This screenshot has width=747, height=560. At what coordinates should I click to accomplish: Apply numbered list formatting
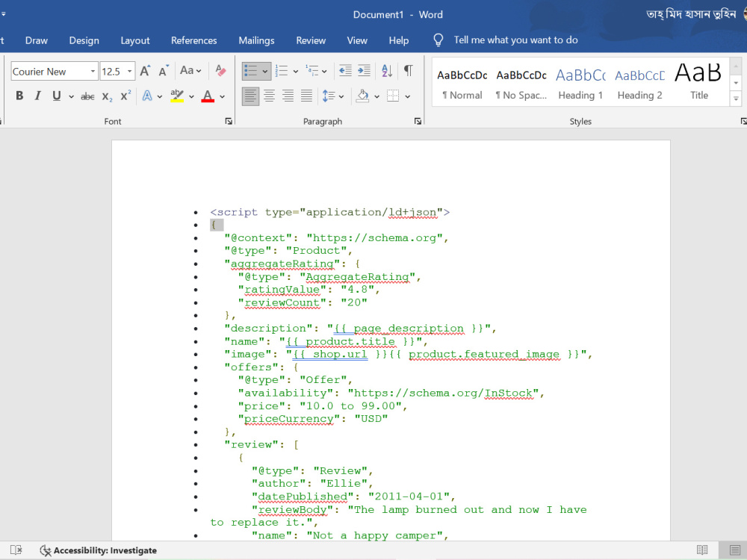point(282,71)
